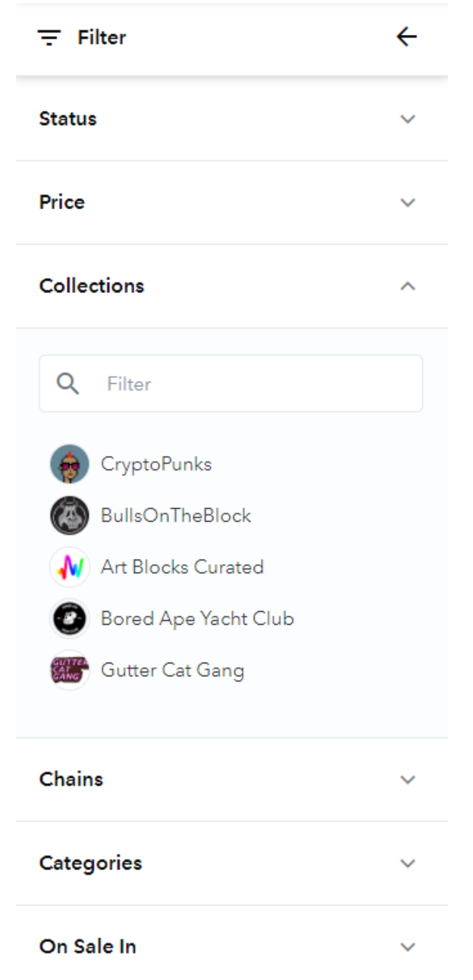Click the CryptoPunks avatar icon
The width and height of the screenshot is (473, 980).
[70, 464]
